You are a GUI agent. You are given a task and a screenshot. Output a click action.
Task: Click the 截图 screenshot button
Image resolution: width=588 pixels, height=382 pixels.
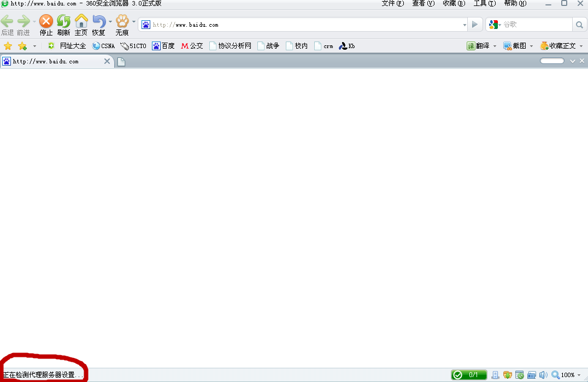515,46
